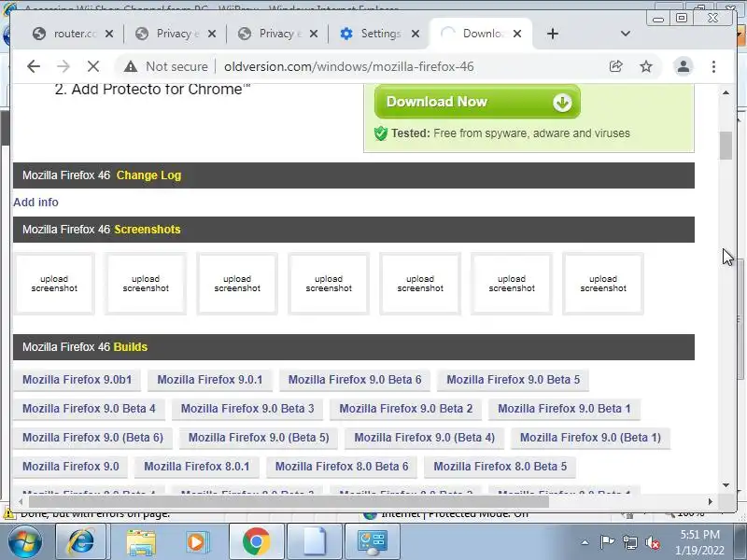
Task: Open Mozilla Firefox 9.0 Beta 5 build
Action: tap(513, 380)
